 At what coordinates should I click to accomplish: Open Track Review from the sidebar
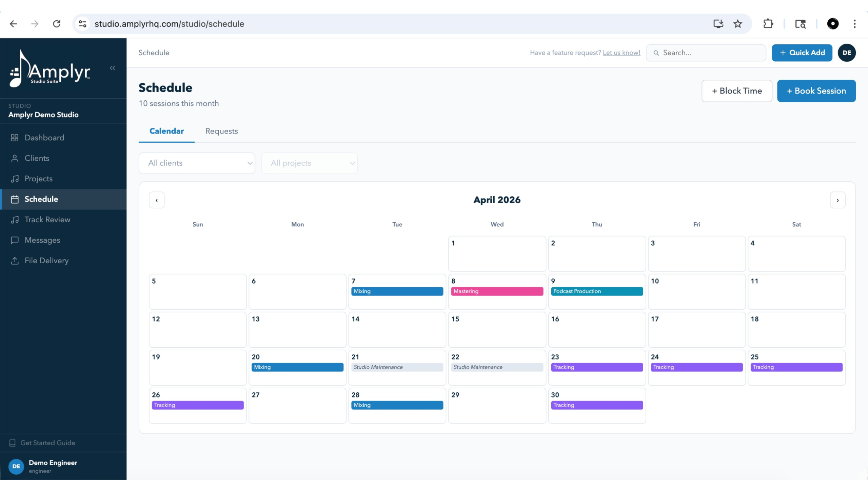pos(48,220)
